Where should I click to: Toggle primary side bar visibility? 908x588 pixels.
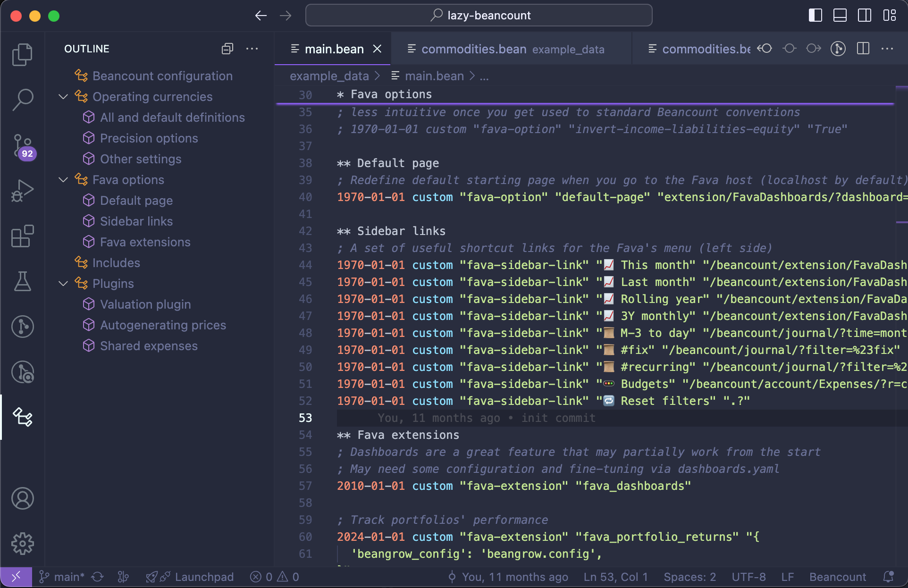816,16
